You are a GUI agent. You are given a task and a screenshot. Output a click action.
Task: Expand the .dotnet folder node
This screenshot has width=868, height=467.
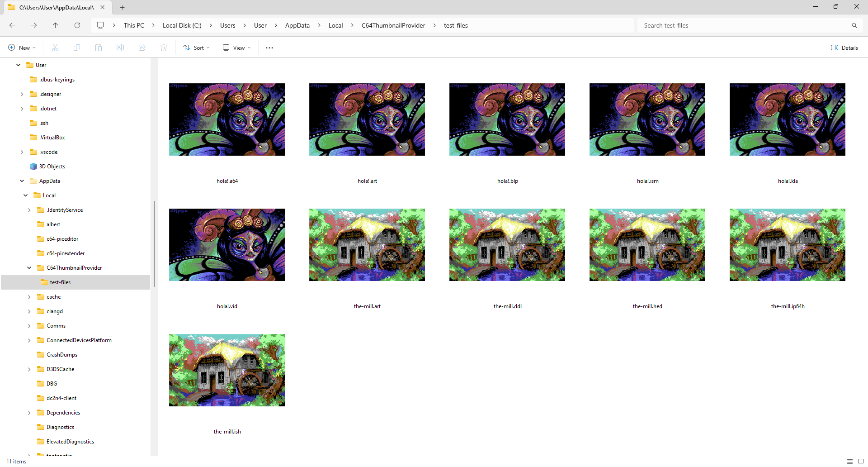point(22,109)
